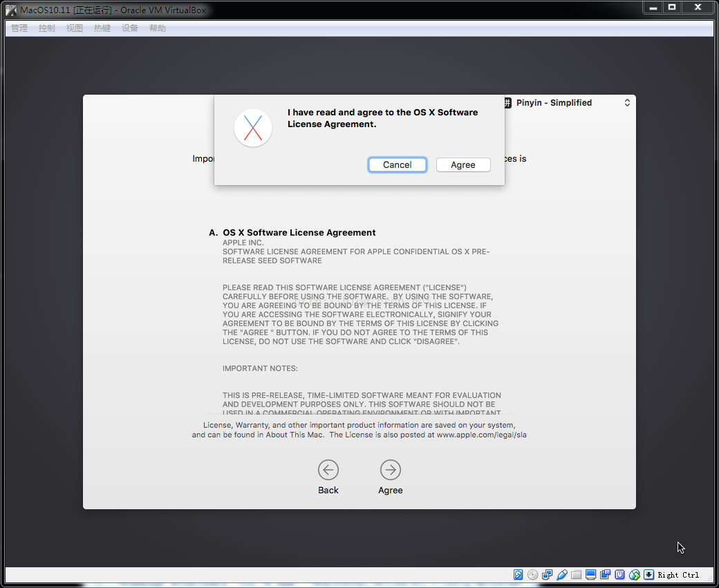Open the 控制 menu in VirtualBox
The width and height of the screenshot is (719, 588).
47,28
